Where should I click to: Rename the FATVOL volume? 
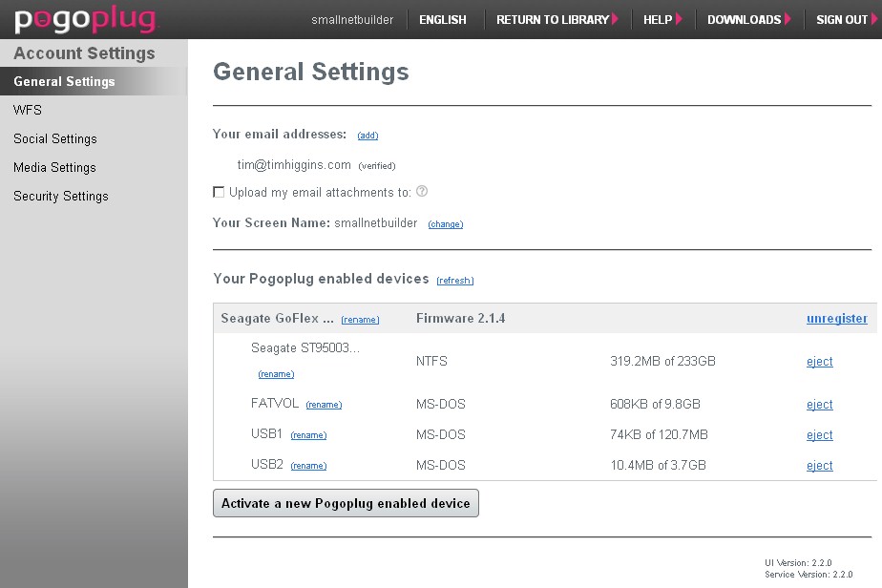tap(324, 405)
